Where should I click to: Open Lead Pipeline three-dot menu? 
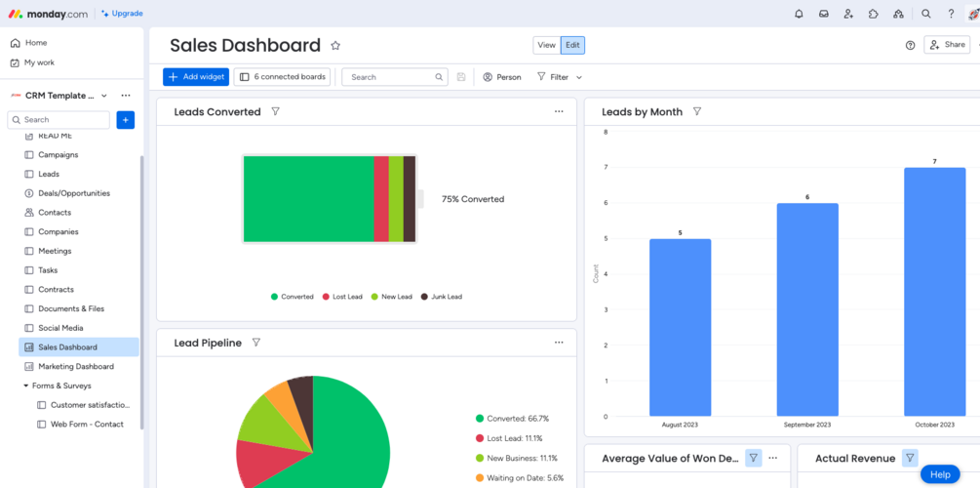[x=559, y=343]
